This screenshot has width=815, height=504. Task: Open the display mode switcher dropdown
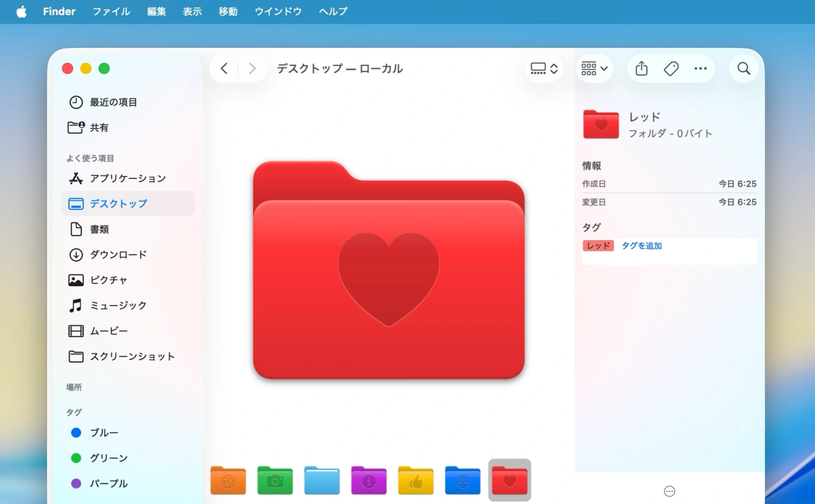pyautogui.click(x=544, y=68)
